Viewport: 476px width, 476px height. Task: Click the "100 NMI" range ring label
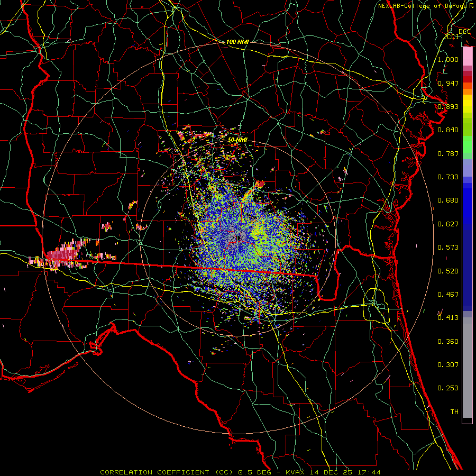(237, 42)
